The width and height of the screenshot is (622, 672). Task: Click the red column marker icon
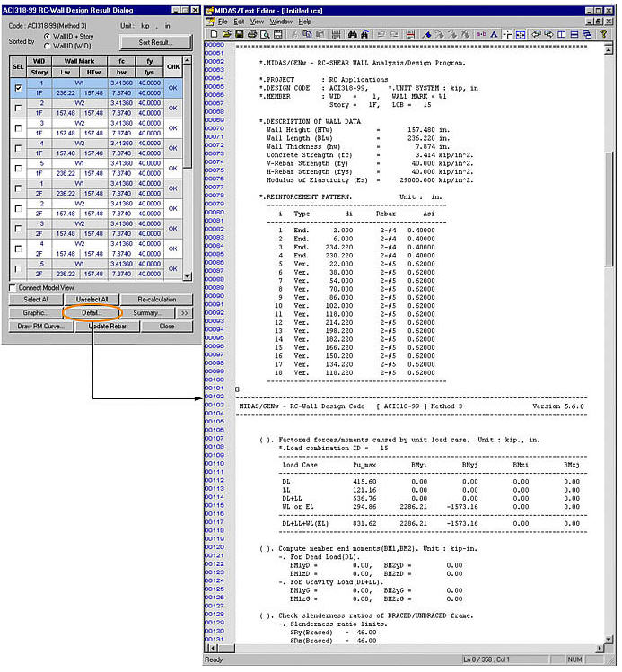tap(410, 34)
